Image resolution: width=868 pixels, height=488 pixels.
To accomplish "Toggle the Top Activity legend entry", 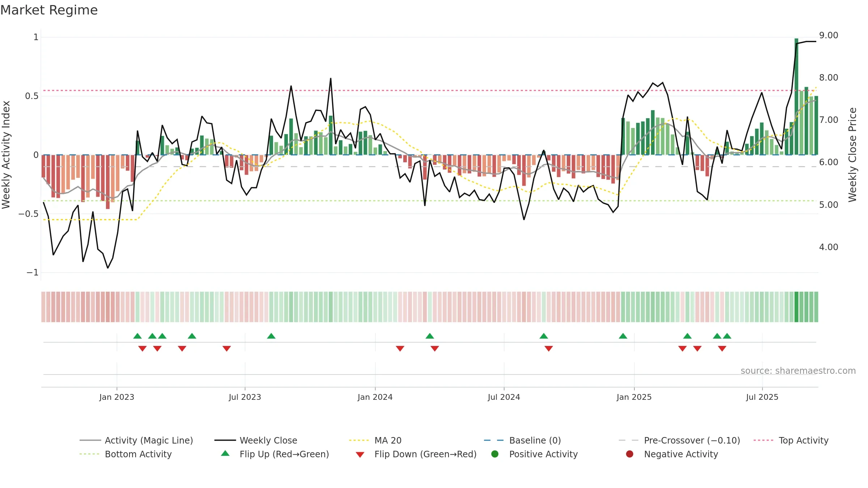I will point(791,440).
